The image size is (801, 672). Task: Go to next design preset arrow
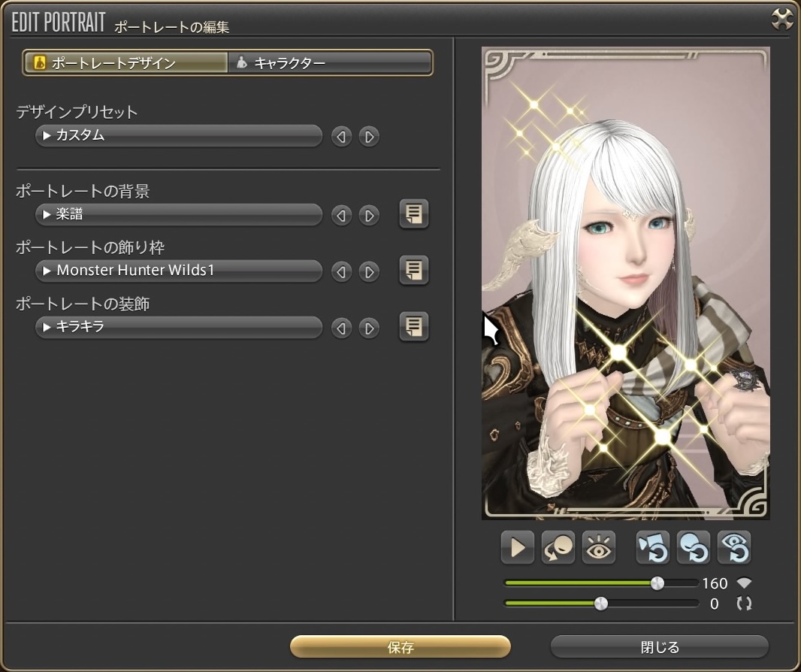pyautogui.click(x=368, y=137)
